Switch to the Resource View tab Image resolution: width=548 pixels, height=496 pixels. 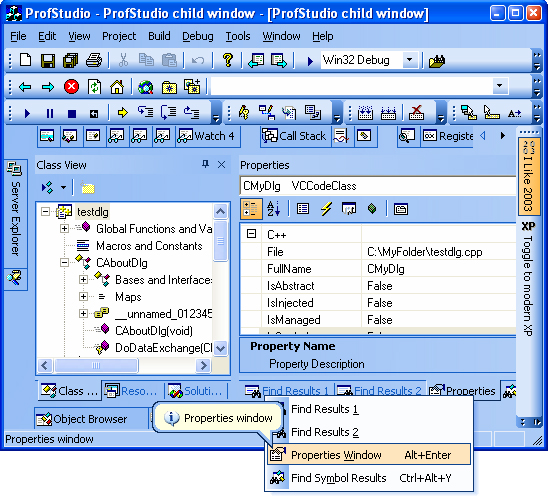(x=132, y=391)
